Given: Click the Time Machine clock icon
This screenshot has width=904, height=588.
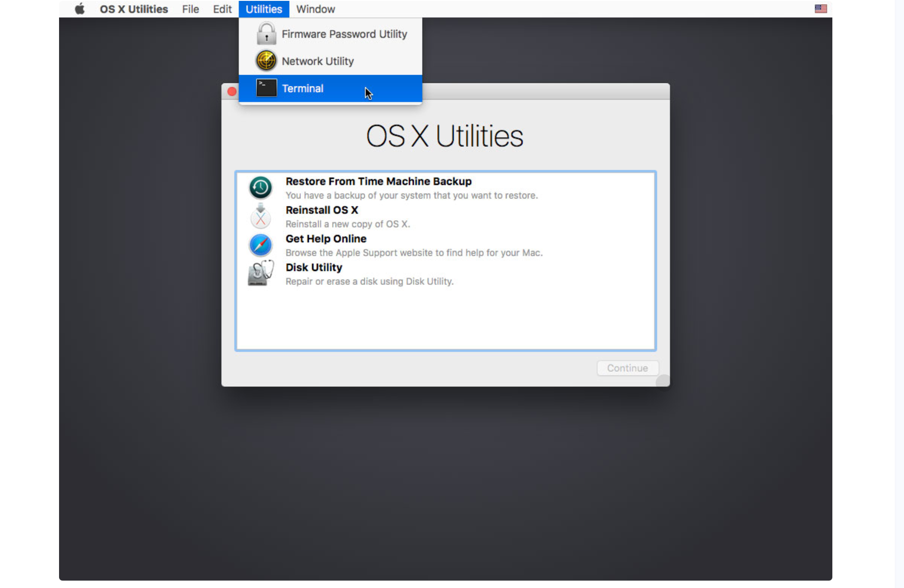Looking at the screenshot, I should click(261, 188).
